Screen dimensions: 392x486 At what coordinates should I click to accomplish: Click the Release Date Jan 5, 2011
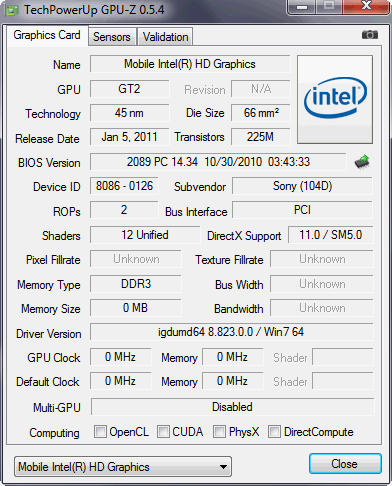129,137
